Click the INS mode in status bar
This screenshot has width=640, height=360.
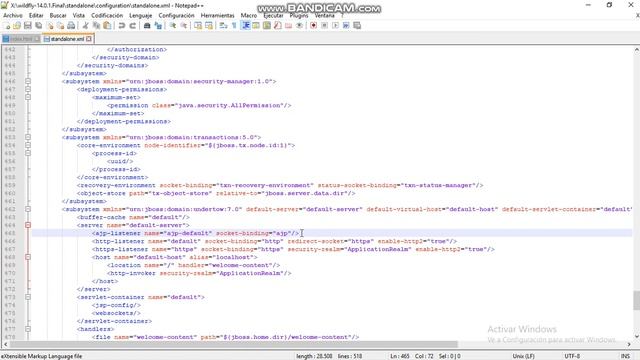625,356
